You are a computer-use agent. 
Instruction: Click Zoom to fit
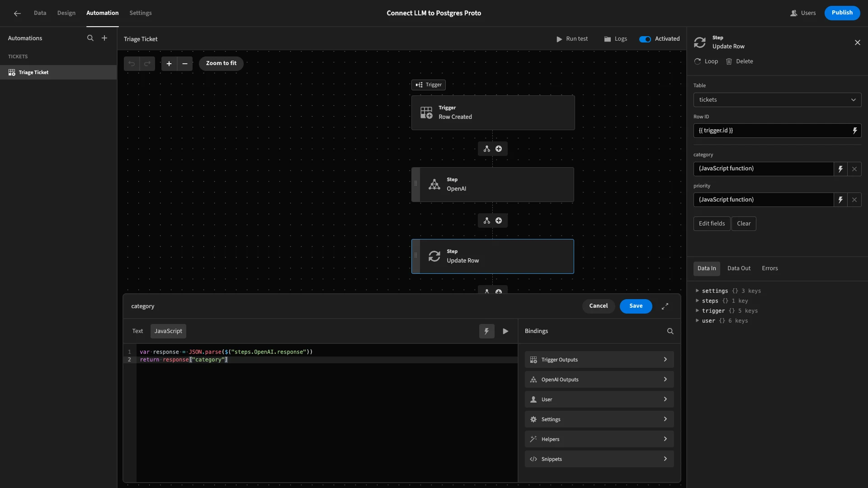pos(221,63)
